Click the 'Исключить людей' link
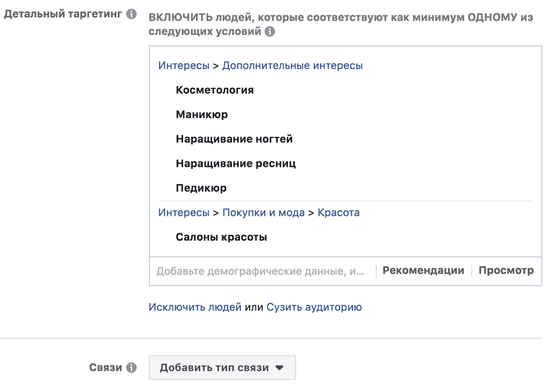The image size is (558, 392). click(x=195, y=307)
